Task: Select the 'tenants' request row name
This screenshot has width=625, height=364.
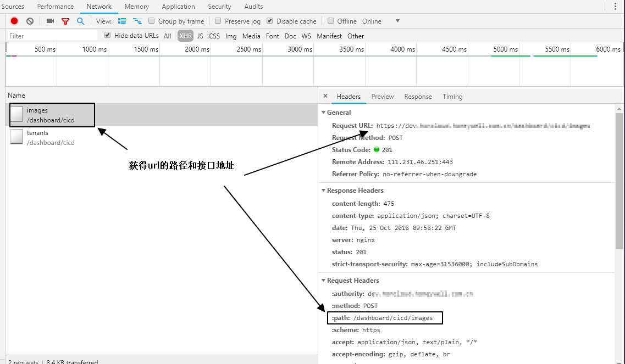Action: (x=37, y=133)
